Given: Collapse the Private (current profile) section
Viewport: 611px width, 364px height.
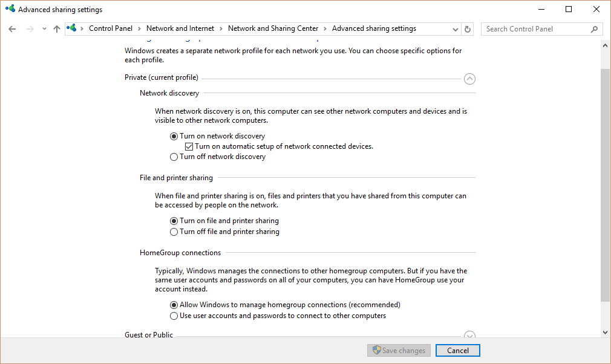Looking at the screenshot, I should 469,79.
